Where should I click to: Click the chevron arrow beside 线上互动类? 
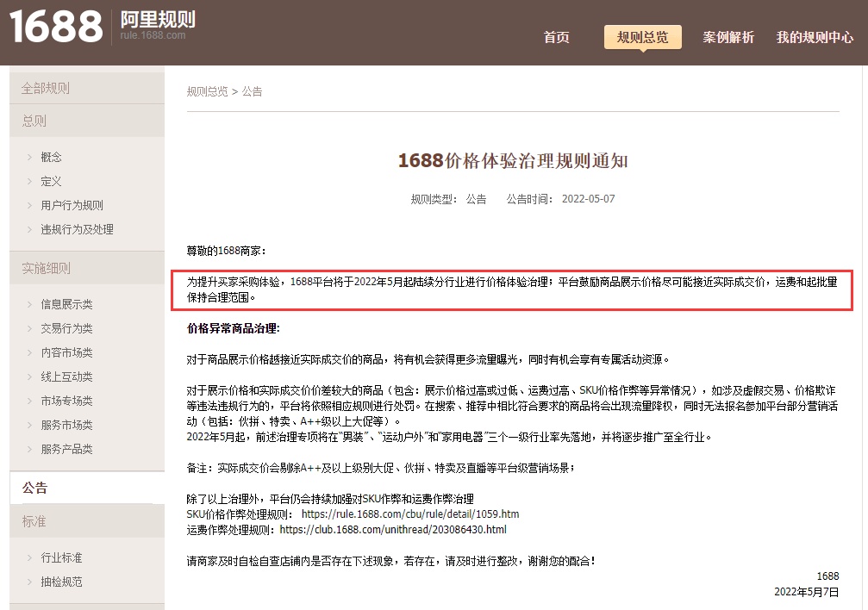coord(29,377)
